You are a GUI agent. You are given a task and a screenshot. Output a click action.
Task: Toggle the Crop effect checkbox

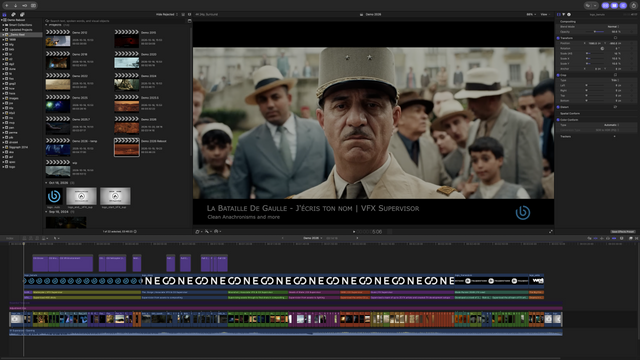(x=558, y=75)
